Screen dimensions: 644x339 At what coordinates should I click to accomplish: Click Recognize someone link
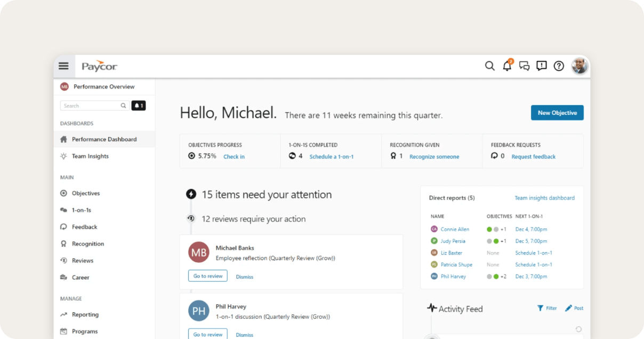click(434, 157)
